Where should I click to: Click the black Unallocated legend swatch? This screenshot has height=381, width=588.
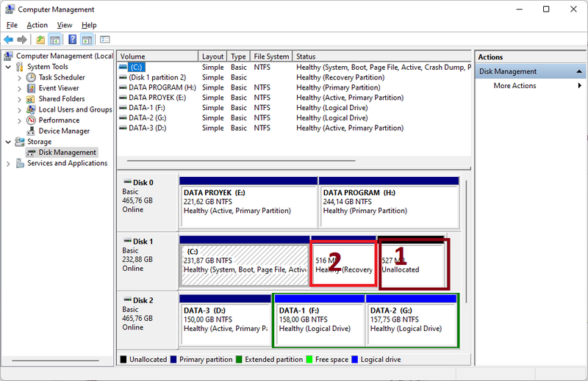(x=123, y=359)
